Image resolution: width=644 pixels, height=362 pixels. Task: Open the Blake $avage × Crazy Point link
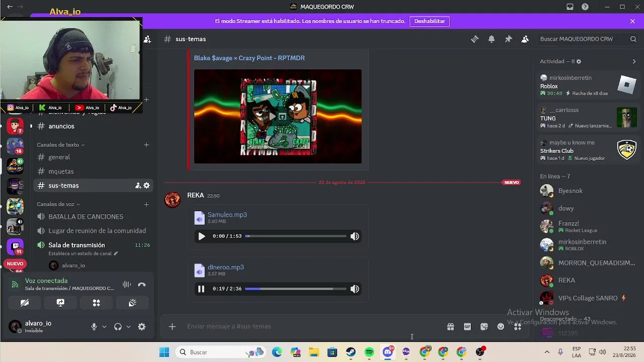tap(249, 58)
